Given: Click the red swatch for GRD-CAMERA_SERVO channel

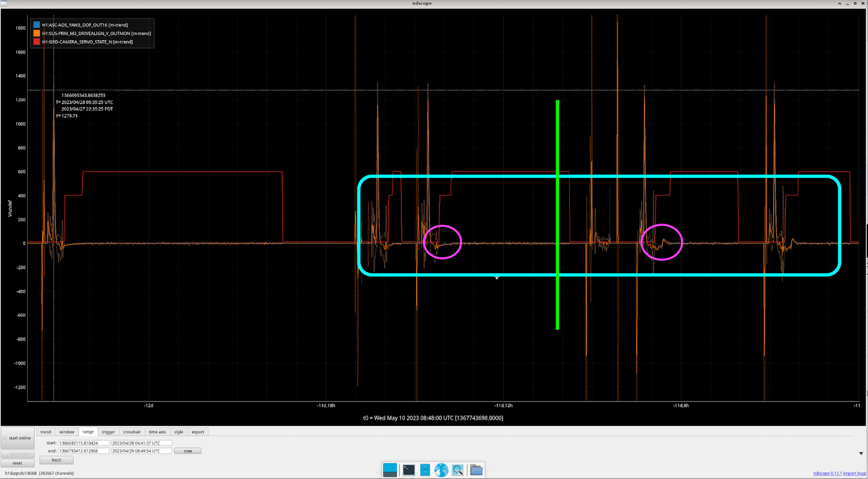Looking at the screenshot, I should [x=36, y=42].
